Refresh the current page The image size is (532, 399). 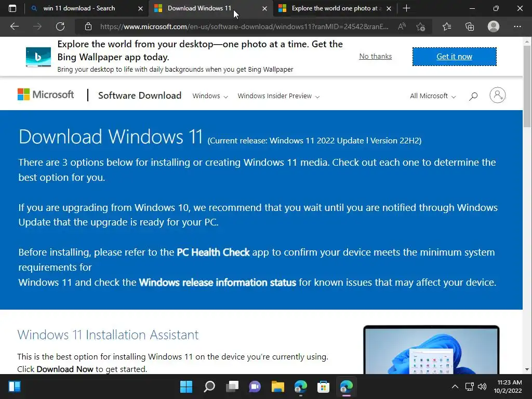point(60,26)
